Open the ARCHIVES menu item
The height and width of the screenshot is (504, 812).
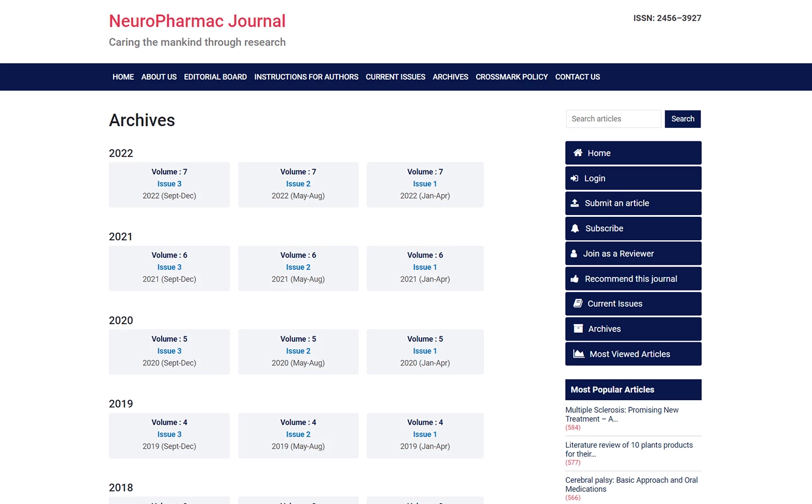tap(450, 77)
